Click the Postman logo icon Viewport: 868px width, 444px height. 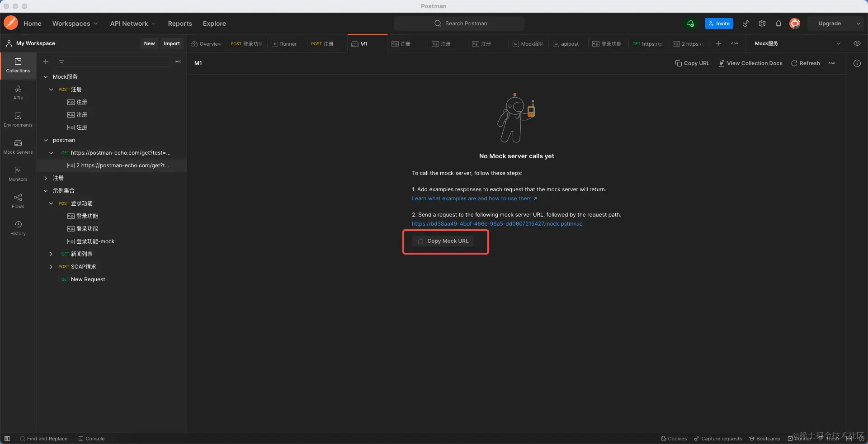11,23
